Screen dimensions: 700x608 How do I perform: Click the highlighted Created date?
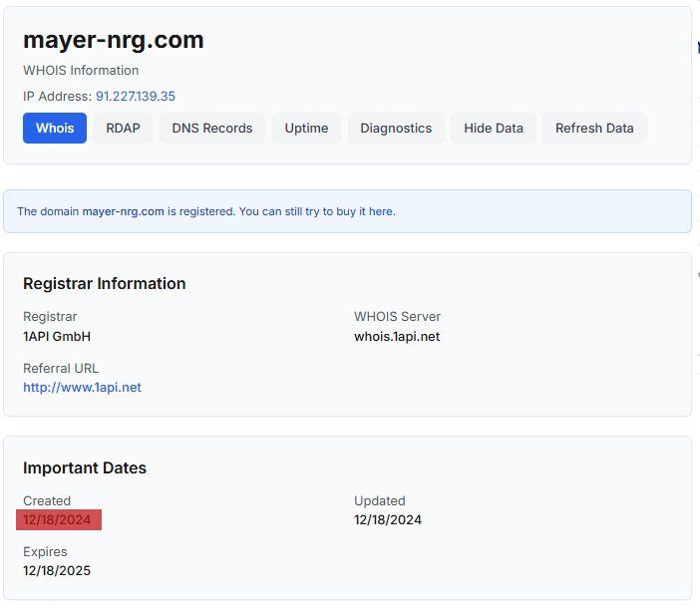tap(58, 520)
